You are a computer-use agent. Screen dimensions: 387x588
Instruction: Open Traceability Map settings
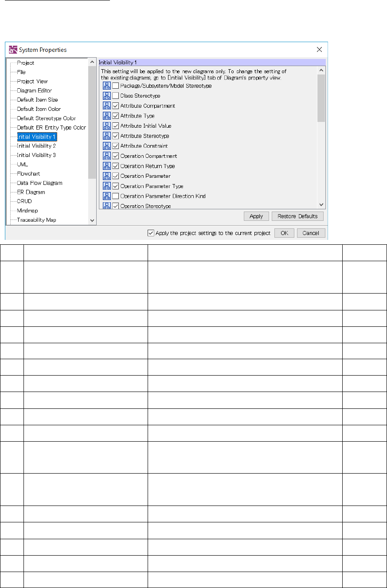point(36,220)
